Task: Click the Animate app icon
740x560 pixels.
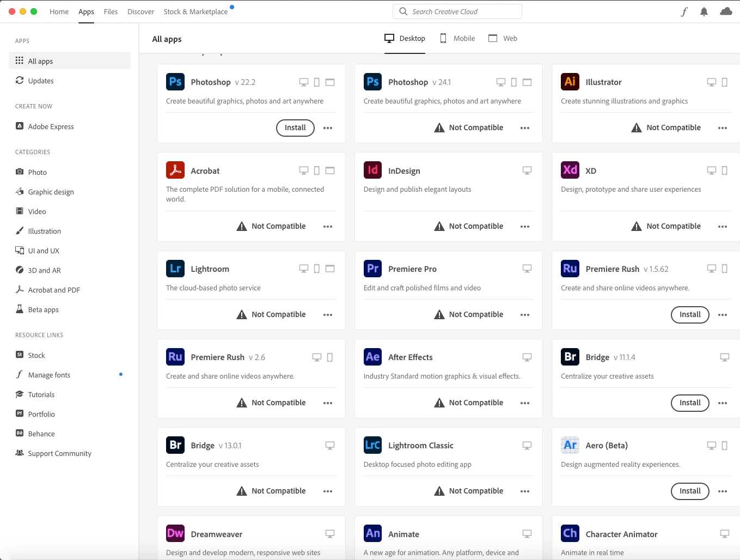Action: [373, 533]
